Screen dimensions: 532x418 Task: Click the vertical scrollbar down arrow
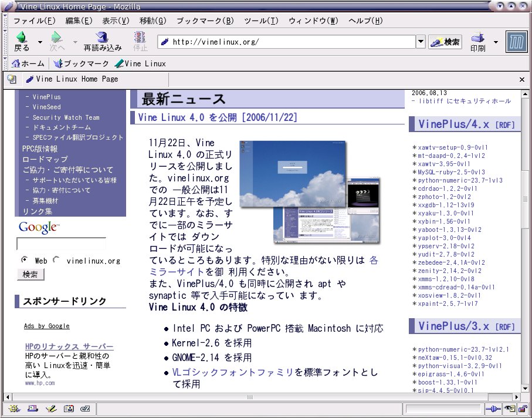(x=525, y=389)
